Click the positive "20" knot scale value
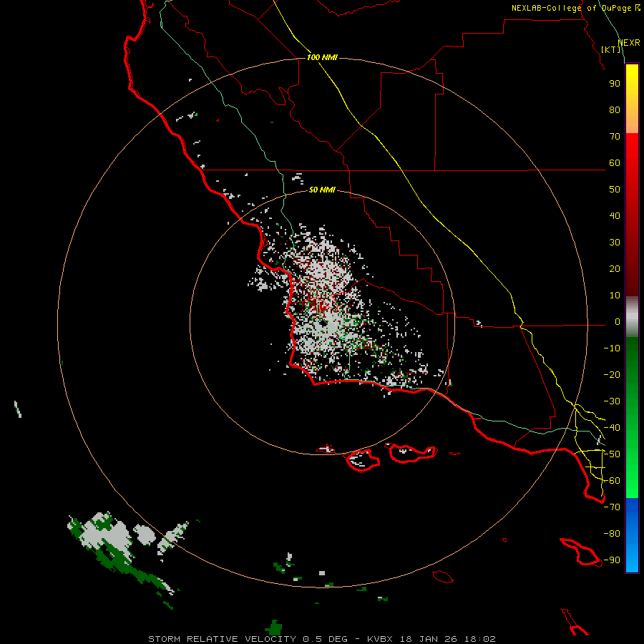Image resolution: width=644 pixels, height=644 pixels. (615, 269)
